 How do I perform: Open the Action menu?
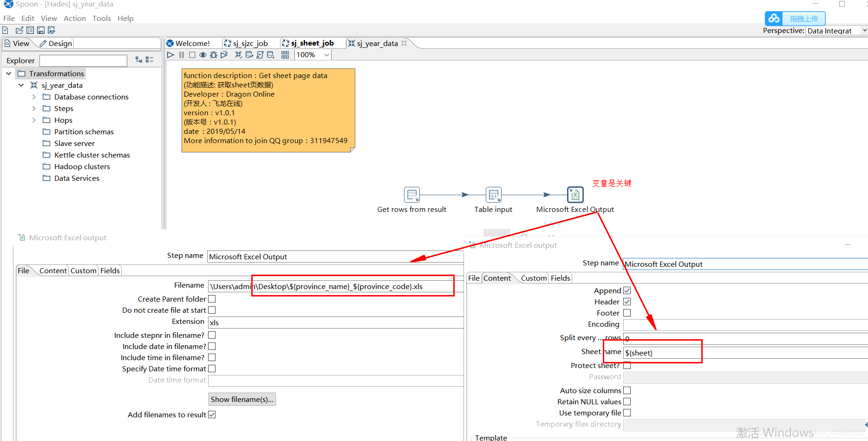(x=75, y=18)
